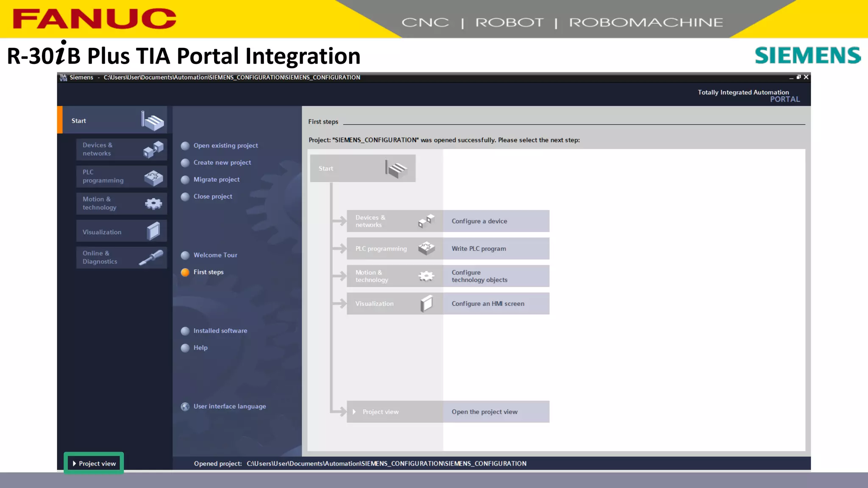
Task: Click the Motion & technology gear icon
Action: point(153,204)
